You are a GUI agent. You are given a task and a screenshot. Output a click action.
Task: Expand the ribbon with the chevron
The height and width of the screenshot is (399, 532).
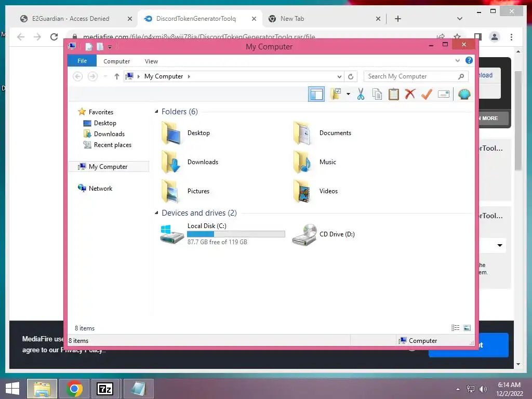point(457,61)
